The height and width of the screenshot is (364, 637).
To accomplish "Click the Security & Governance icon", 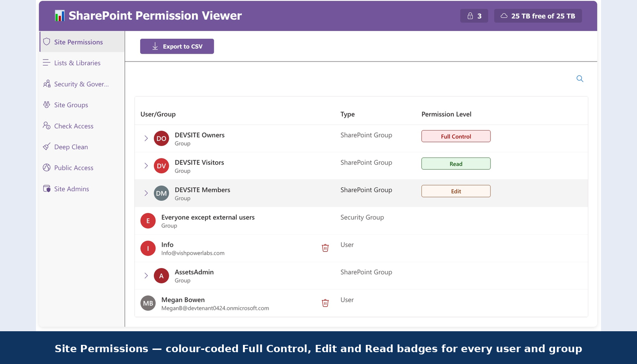I will click(x=46, y=84).
